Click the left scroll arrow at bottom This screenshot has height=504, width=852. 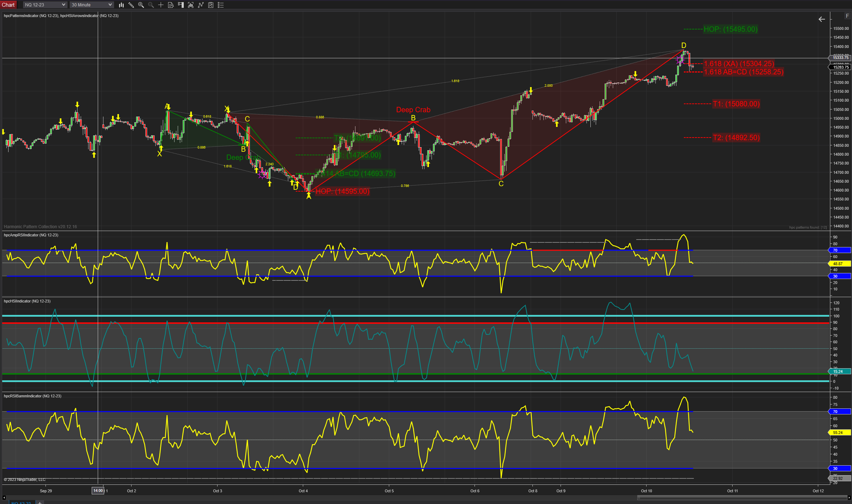point(4,497)
